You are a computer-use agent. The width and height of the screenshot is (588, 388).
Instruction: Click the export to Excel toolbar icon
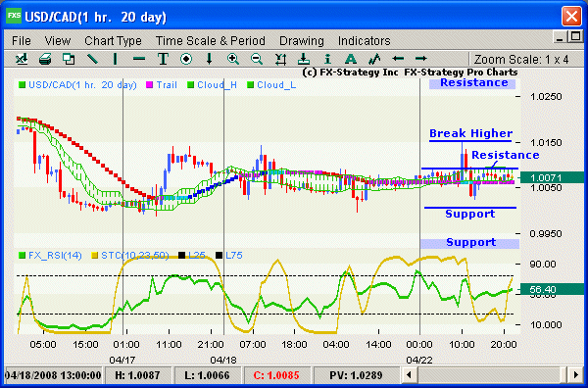coord(22,59)
